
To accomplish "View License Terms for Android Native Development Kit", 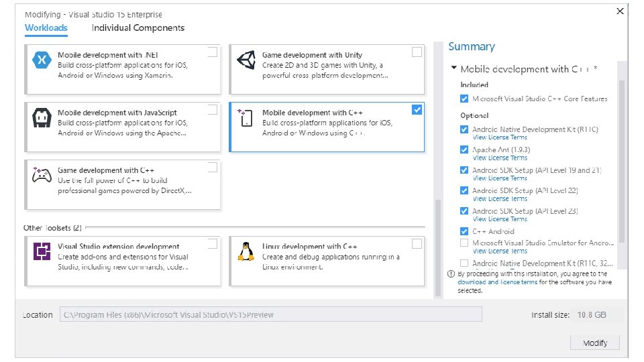I will [500, 137].
